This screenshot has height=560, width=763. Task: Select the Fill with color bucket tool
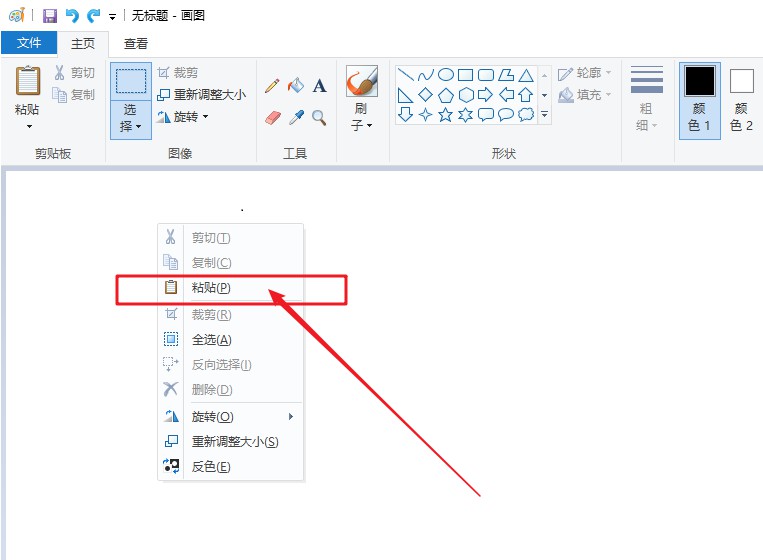(x=296, y=86)
